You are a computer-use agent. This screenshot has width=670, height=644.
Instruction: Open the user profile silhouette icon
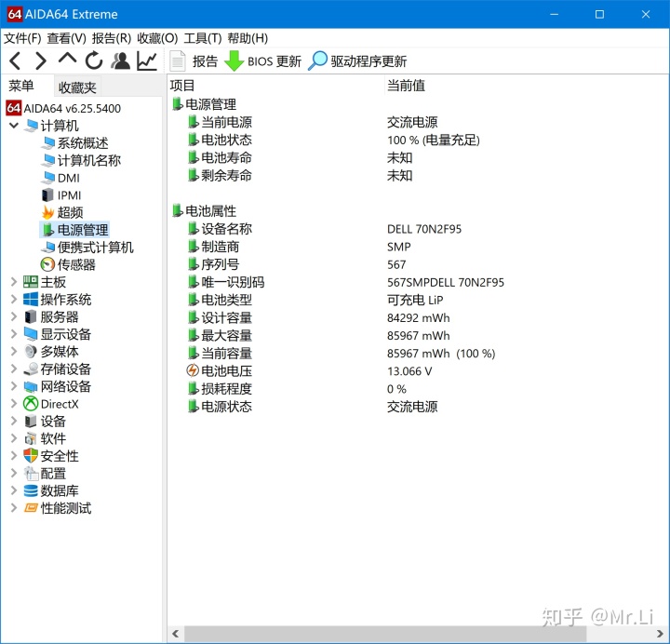click(x=120, y=60)
